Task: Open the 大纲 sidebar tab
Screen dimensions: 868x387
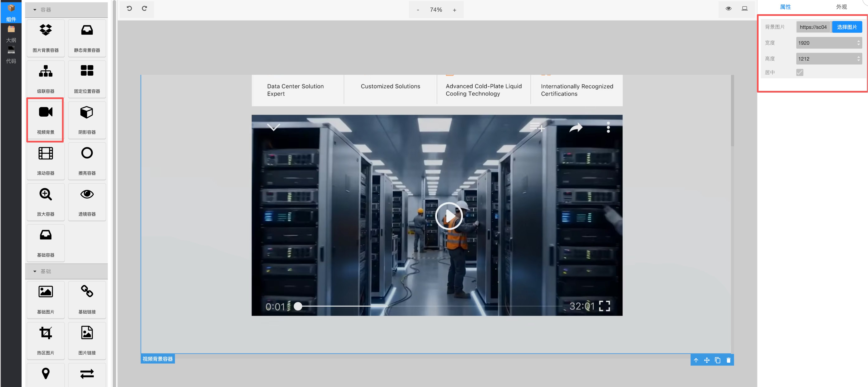Action: click(x=11, y=34)
